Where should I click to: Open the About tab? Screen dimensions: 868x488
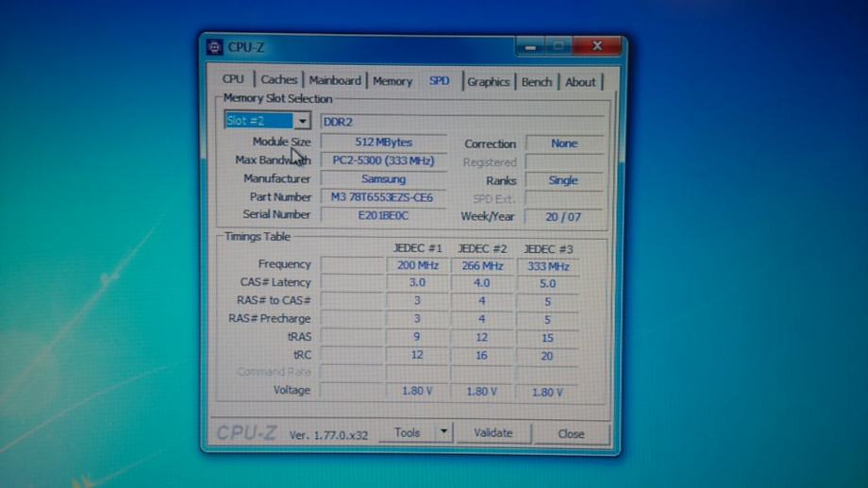[580, 82]
